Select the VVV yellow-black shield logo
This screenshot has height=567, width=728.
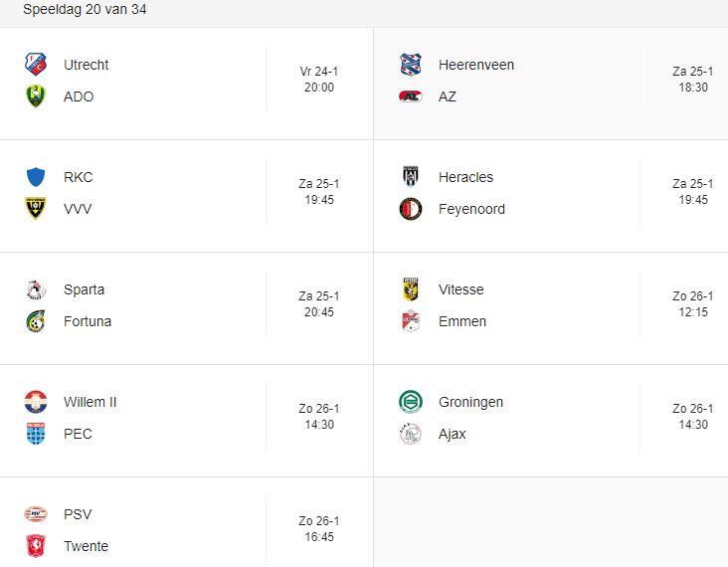(x=36, y=209)
